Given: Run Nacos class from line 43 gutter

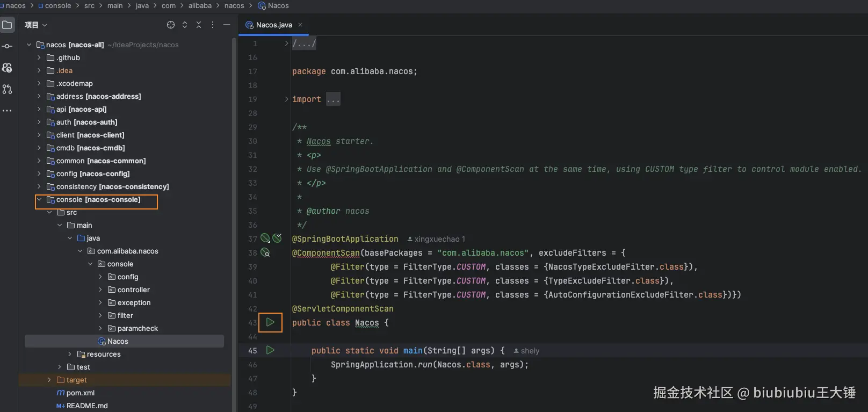Looking at the screenshot, I should pyautogui.click(x=270, y=322).
